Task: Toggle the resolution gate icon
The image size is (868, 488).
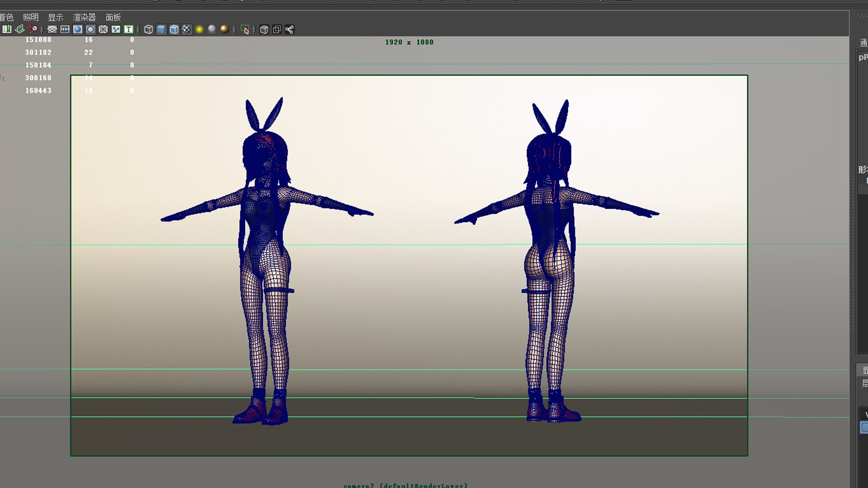Action: (x=78, y=29)
